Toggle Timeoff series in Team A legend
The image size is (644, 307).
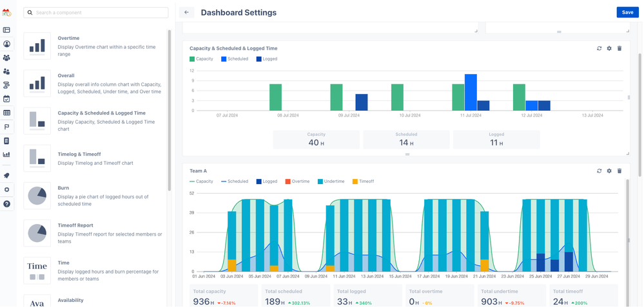[364, 181]
